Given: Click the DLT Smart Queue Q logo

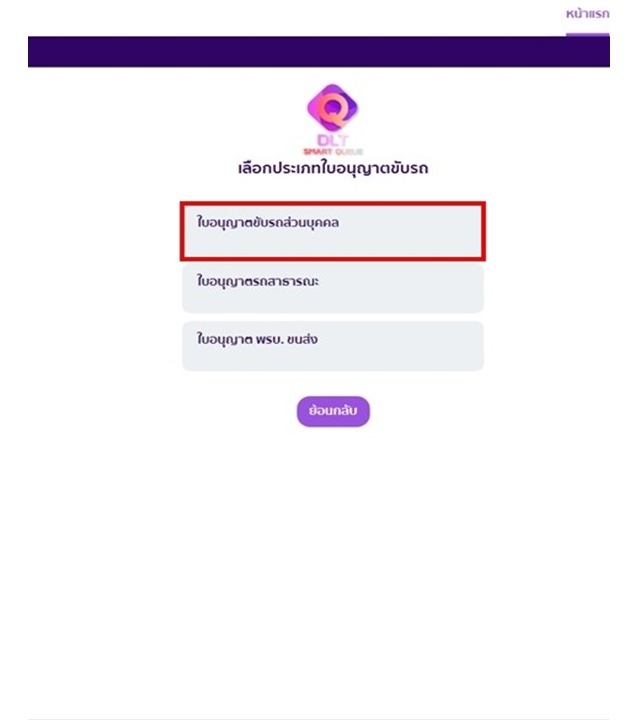Looking at the screenshot, I should 333,120.
